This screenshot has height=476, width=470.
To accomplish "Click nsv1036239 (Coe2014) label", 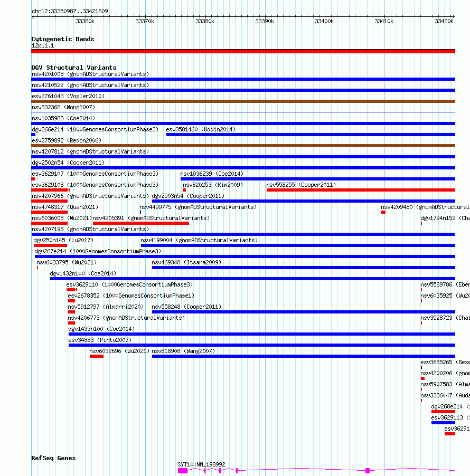I will [x=212, y=174].
